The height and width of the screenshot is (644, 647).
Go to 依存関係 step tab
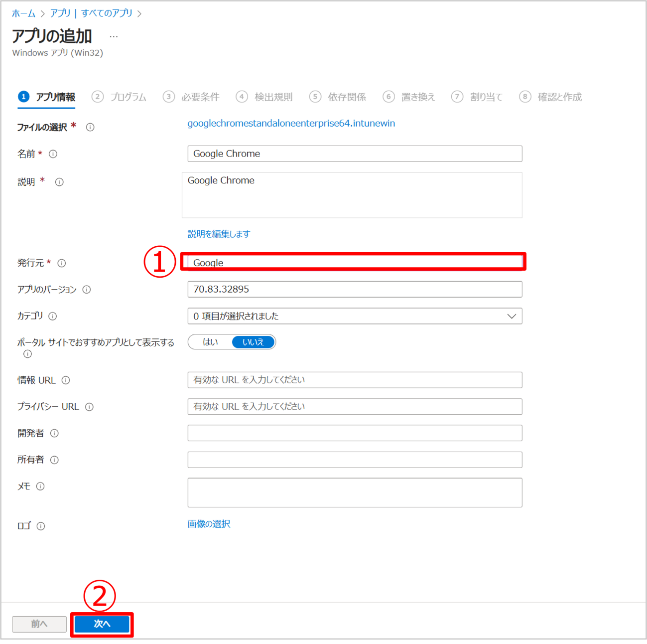click(338, 97)
